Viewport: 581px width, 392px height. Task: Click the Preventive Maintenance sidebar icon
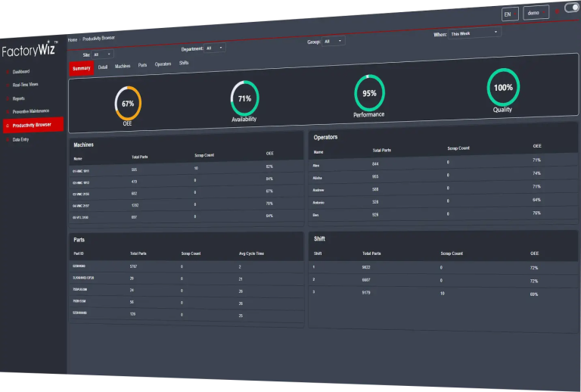(8, 112)
